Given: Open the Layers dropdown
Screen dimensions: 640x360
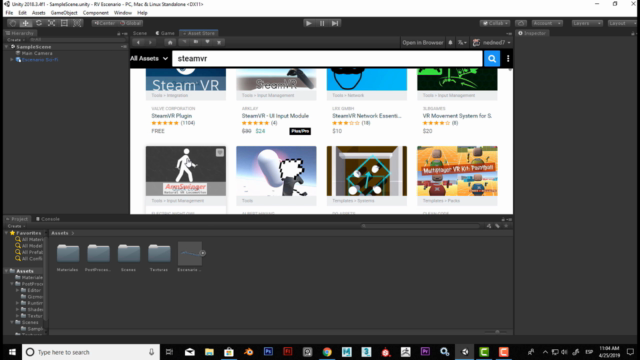Looking at the screenshot, I should (587, 23).
